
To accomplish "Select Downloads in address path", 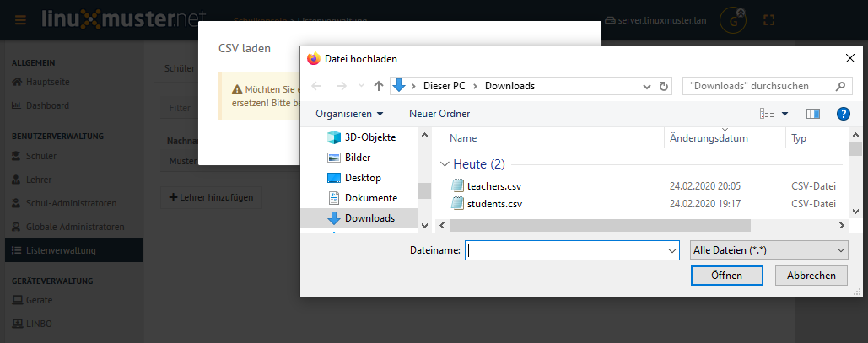I will [x=509, y=86].
